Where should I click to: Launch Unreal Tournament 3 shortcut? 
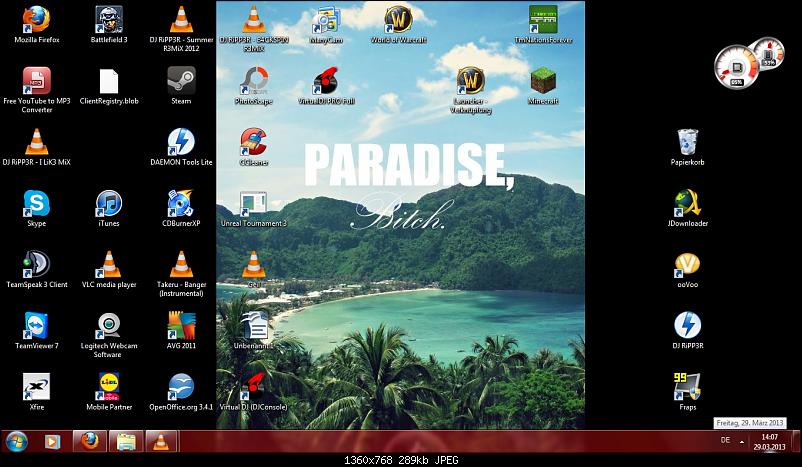254,204
